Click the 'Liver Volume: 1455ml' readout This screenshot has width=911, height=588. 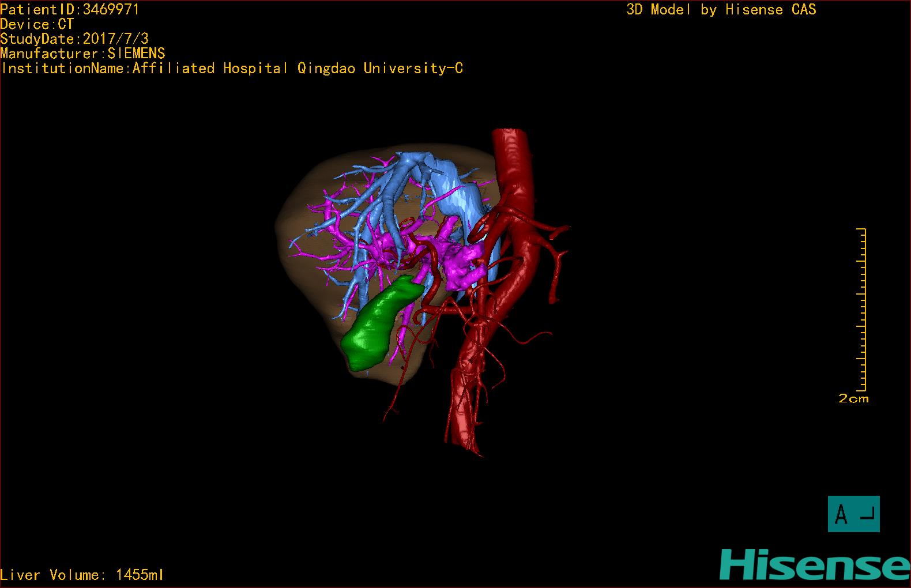click(82, 575)
